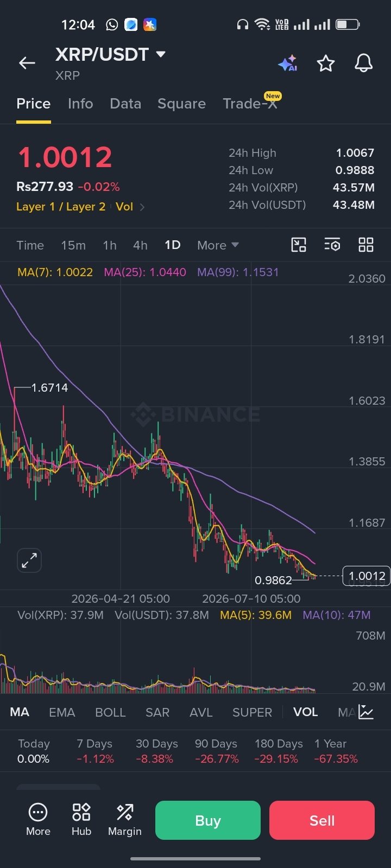Tap the 30 Days -8.38% performance

[156, 751]
